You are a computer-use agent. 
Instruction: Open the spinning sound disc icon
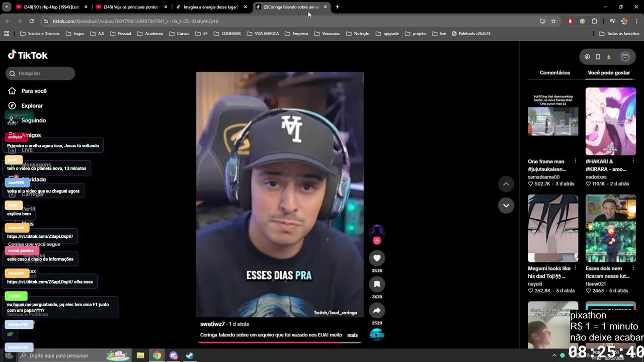click(x=377, y=334)
